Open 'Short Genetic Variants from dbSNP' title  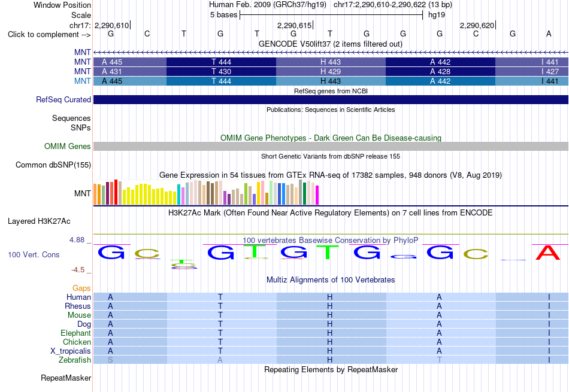click(x=331, y=156)
